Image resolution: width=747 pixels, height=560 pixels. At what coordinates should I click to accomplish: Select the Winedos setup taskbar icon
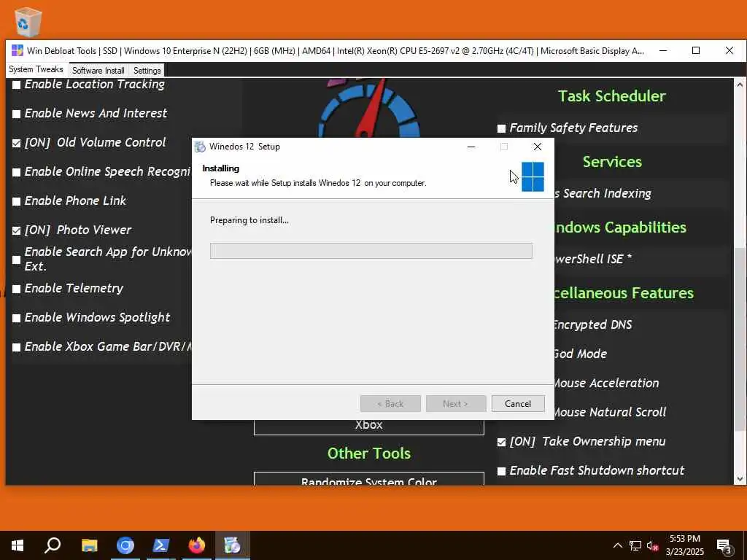233,545
